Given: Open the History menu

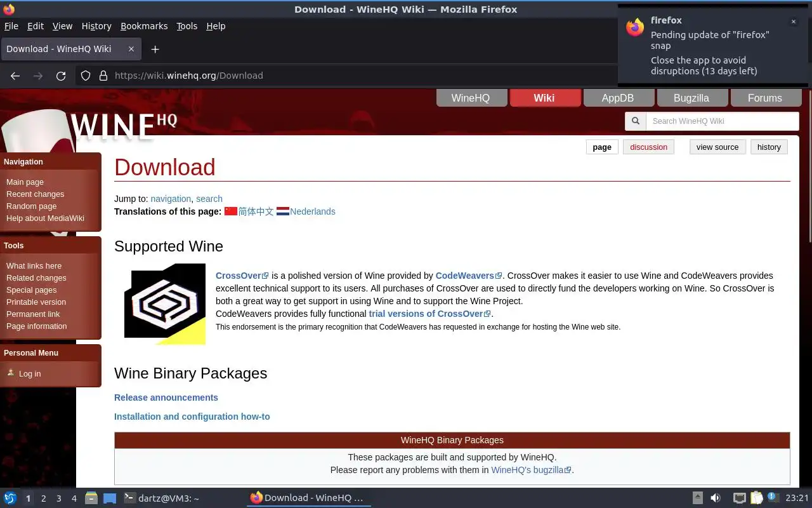Looking at the screenshot, I should click(x=96, y=26).
